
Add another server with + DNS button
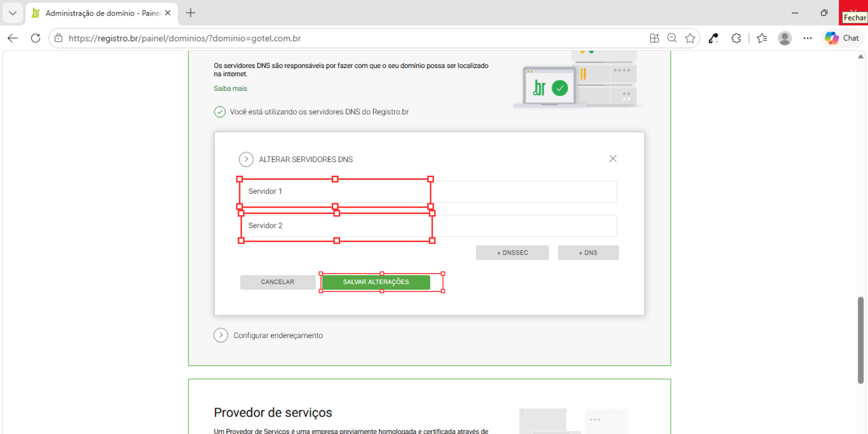[x=588, y=253]
